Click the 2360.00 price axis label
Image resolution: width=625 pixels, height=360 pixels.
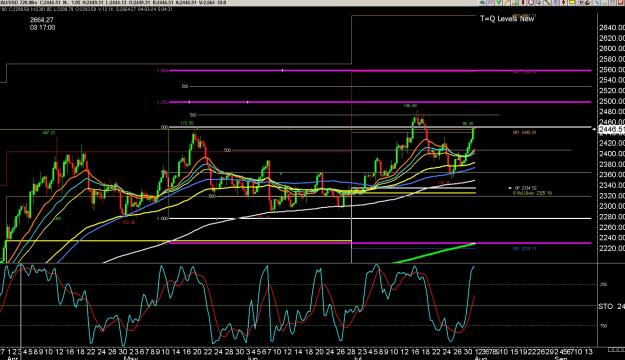[612, 175]
